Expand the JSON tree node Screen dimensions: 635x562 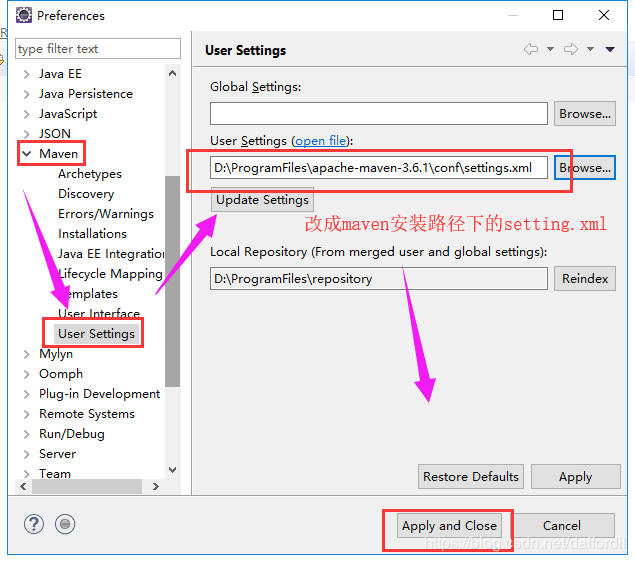(27, 134)
